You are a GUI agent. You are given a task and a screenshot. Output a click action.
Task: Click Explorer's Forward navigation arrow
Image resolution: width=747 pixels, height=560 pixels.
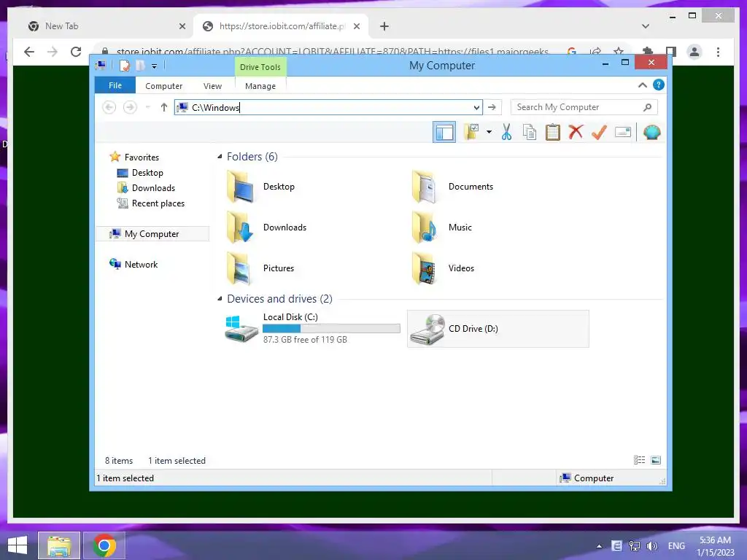point(130,107)
